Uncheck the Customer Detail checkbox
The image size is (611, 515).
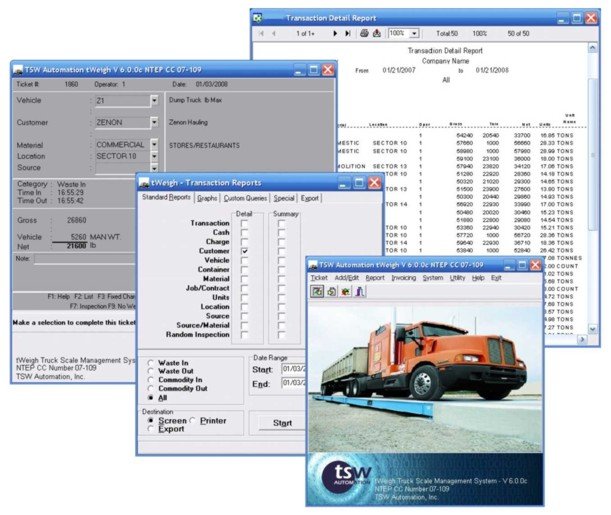pos(244,251)
